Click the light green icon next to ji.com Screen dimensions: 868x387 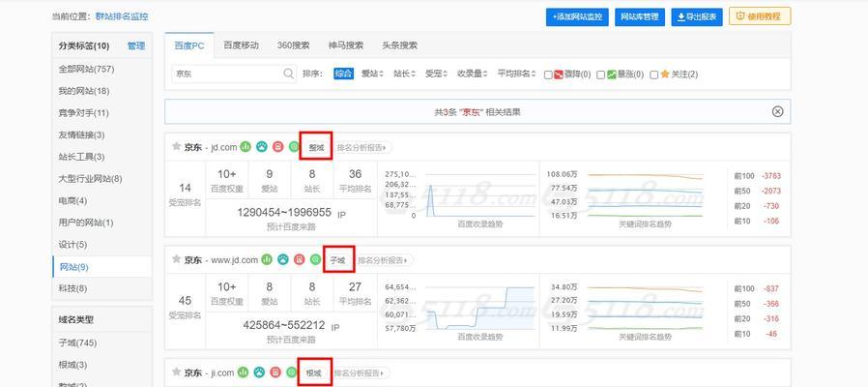pos(292,372)
